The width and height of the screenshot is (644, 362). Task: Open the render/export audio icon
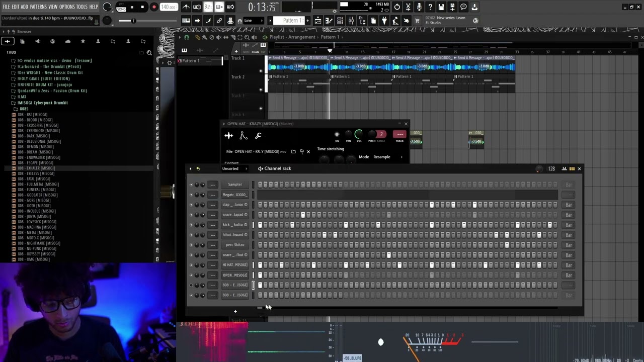coord(452,7)
